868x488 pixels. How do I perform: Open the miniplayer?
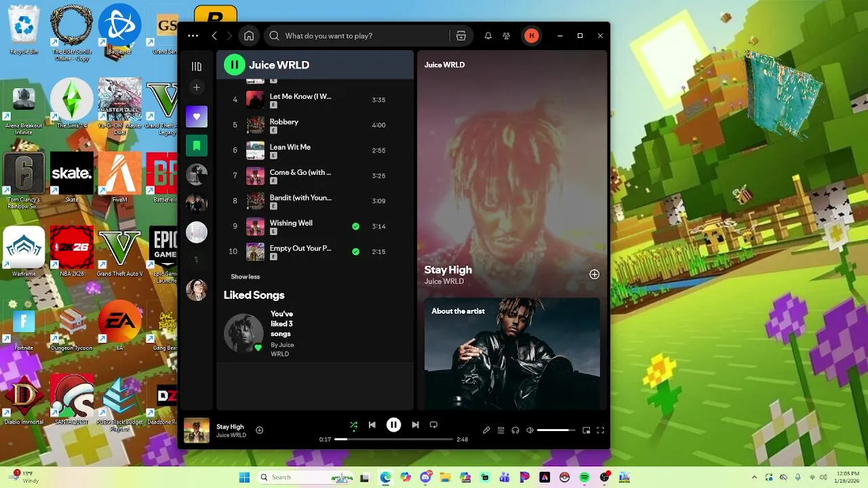(587, 430)
